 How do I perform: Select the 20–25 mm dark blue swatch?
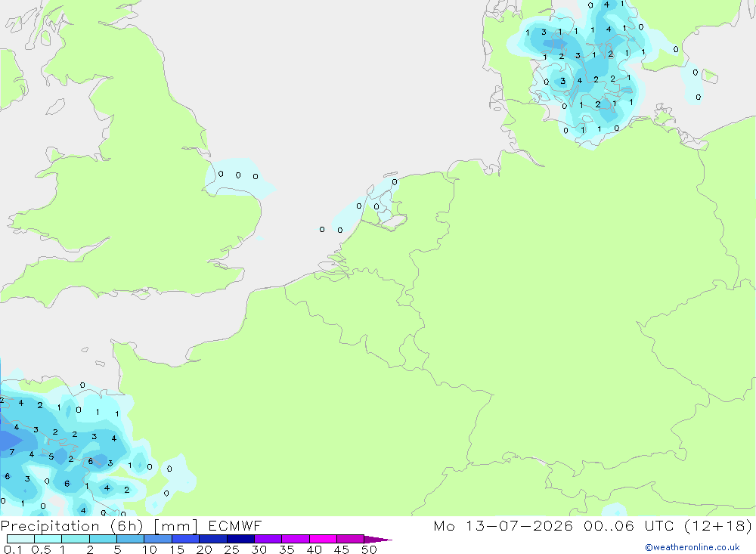pos(213,539)
